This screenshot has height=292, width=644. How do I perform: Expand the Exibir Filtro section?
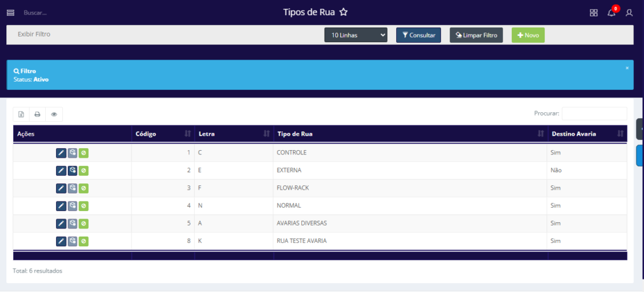pyautogui.click(x=34, y=34)
